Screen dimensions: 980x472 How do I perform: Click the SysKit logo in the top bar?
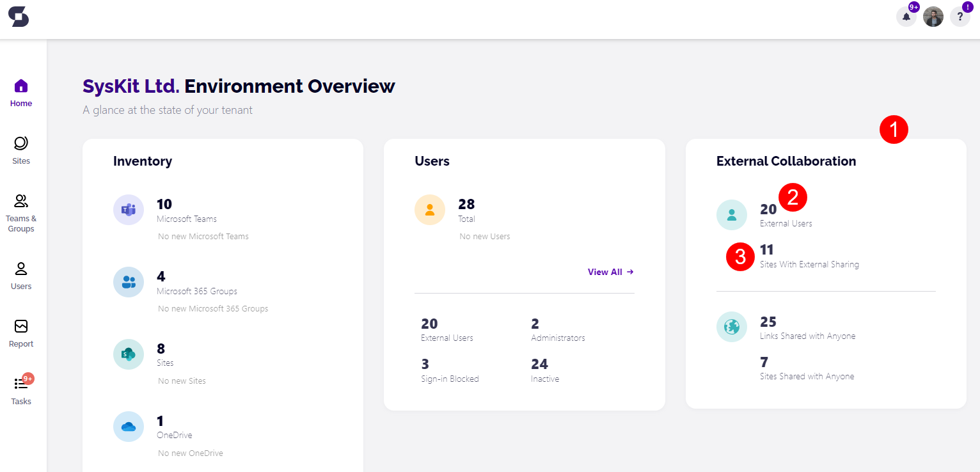point(19,18)
